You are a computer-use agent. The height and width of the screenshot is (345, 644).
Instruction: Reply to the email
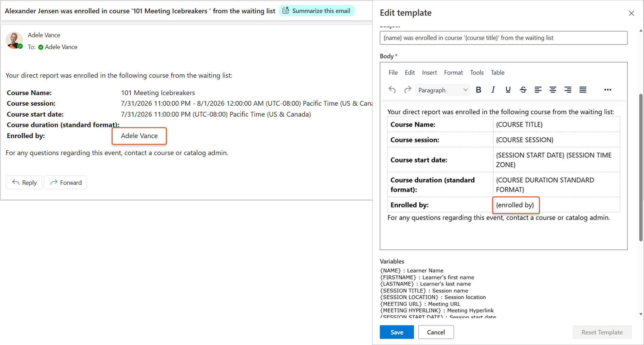click(x=24, y=183)
